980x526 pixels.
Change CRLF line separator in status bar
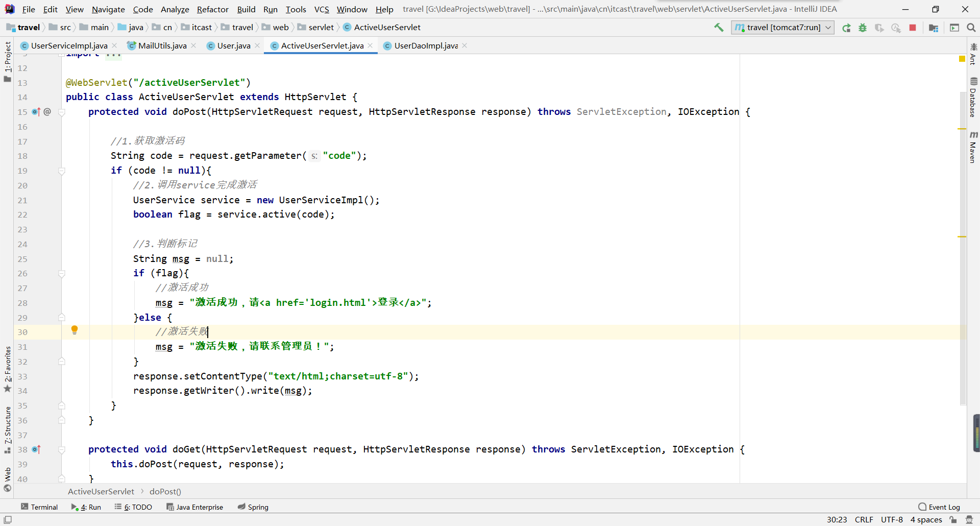(x=864, y=520)
